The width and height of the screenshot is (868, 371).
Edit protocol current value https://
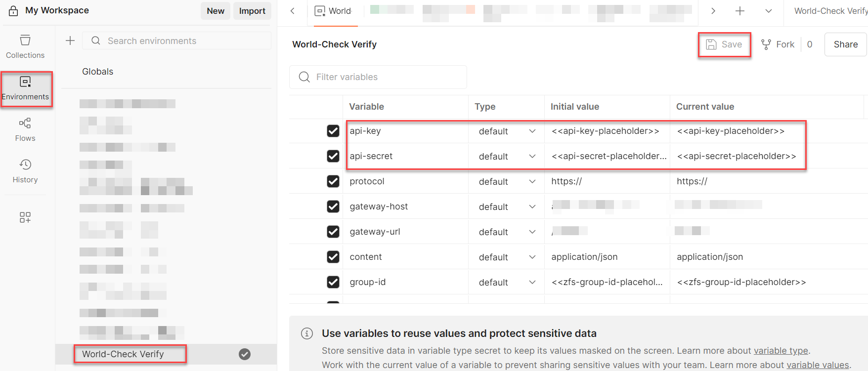coord(692,181)
